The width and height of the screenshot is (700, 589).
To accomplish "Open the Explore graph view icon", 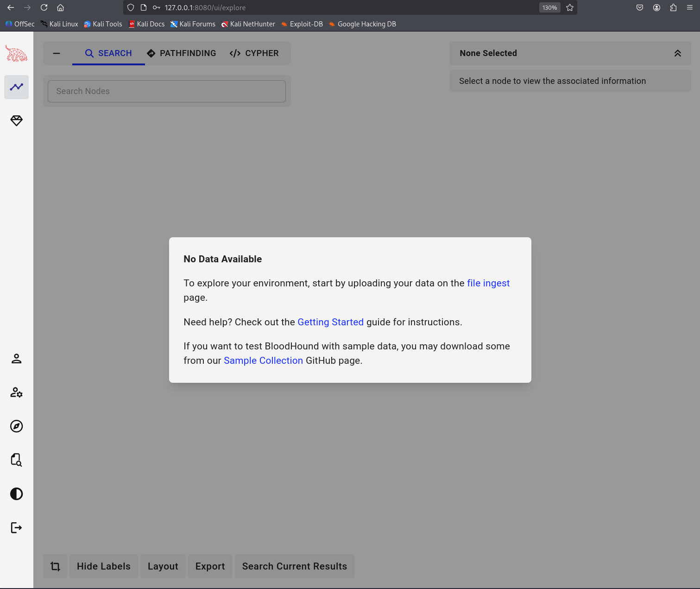I will [x=16, y=87].
